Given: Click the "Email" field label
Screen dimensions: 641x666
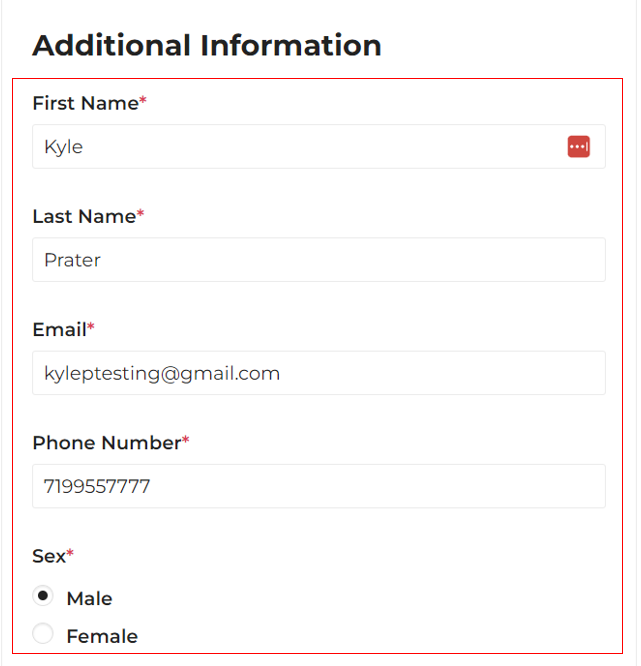Looking at the screenshot, I should [59, 329].
